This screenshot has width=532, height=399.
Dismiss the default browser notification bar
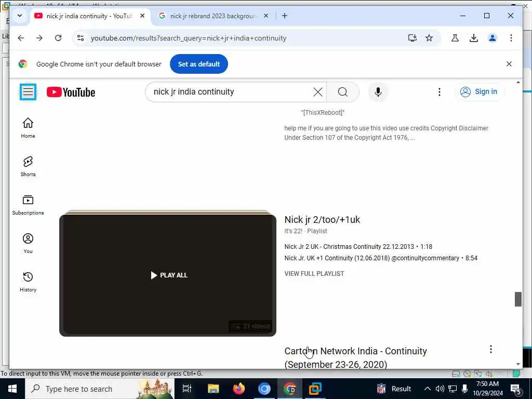point(509,64)
